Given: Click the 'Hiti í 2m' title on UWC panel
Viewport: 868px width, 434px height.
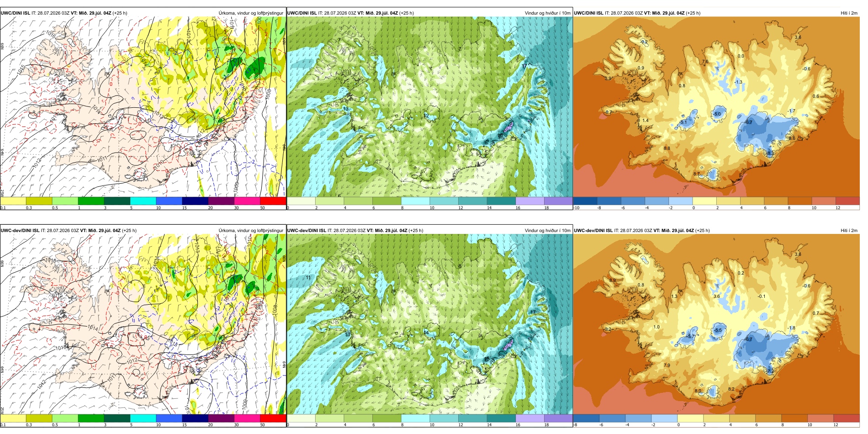Looking at the screenshot, I should point(849,13).
